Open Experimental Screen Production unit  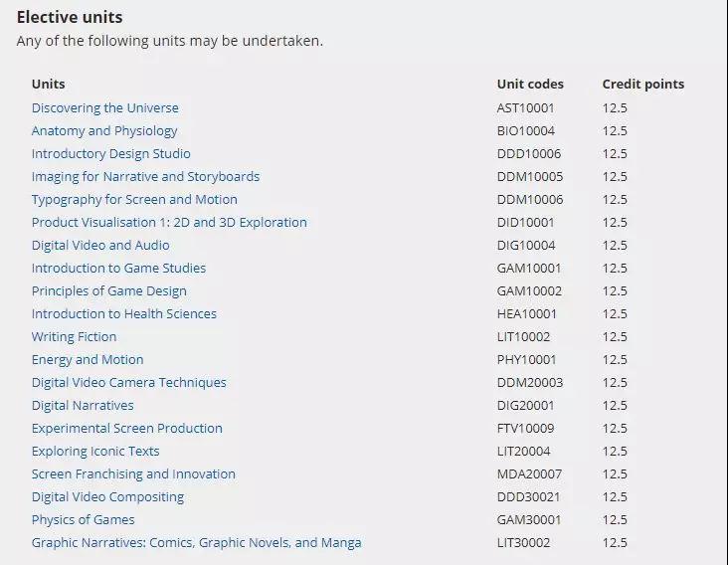click(x=126, y=429)
